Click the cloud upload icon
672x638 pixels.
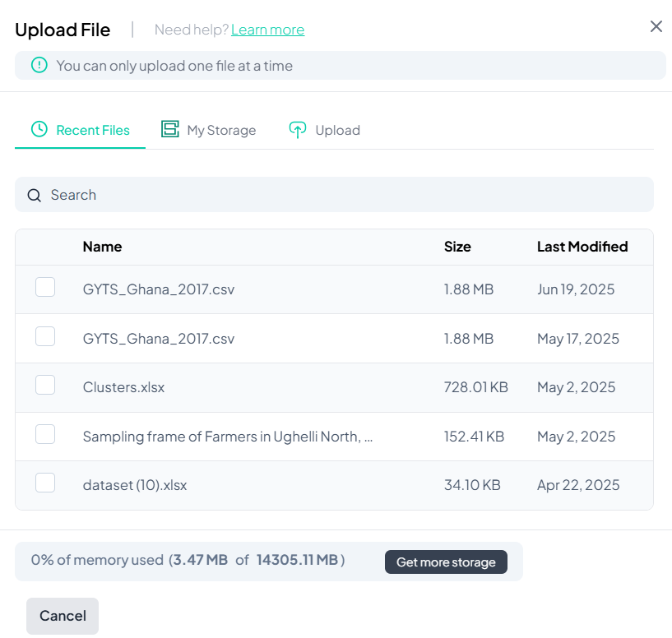coord(298,130)
